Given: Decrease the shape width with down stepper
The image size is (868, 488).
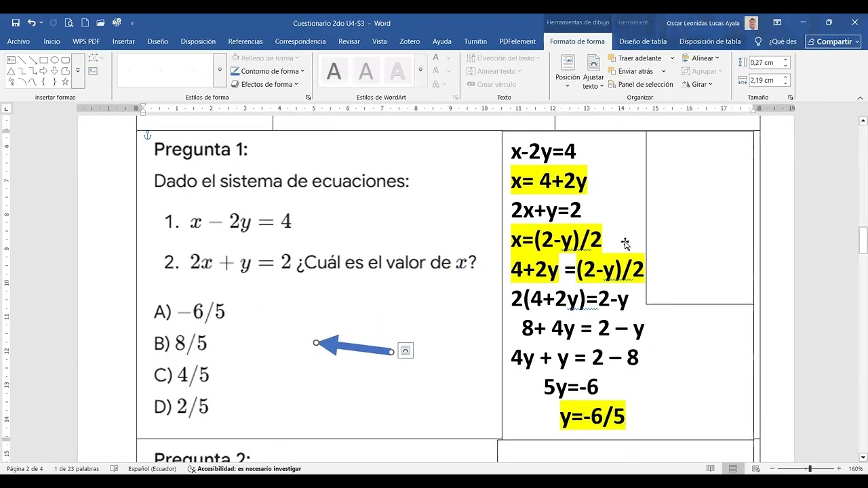Looking at the screenshot, I should [786, 83].
